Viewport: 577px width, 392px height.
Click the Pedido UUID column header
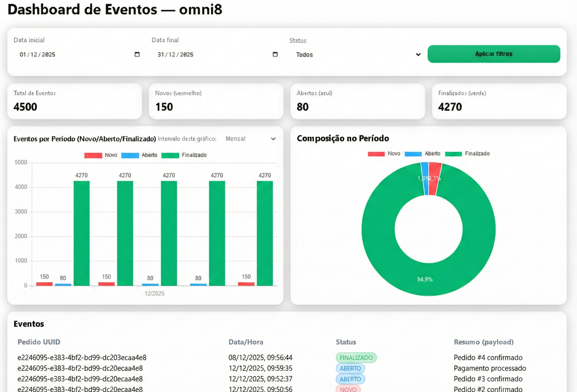(39, 342)
